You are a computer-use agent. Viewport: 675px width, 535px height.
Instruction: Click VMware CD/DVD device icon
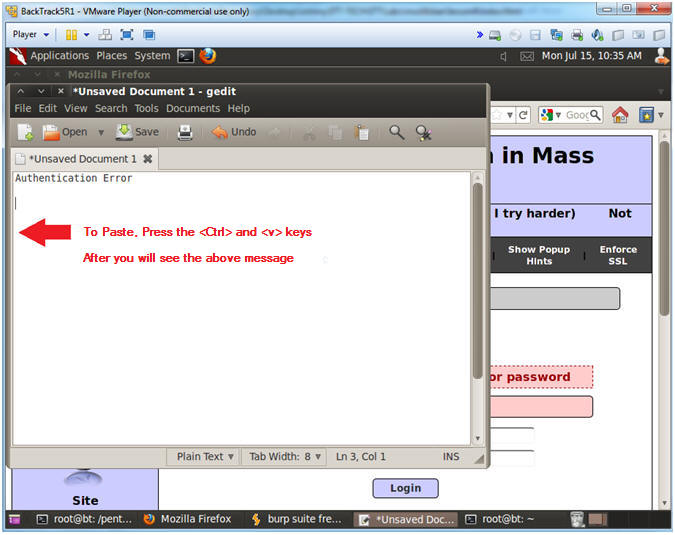click(x=515, y=35)
